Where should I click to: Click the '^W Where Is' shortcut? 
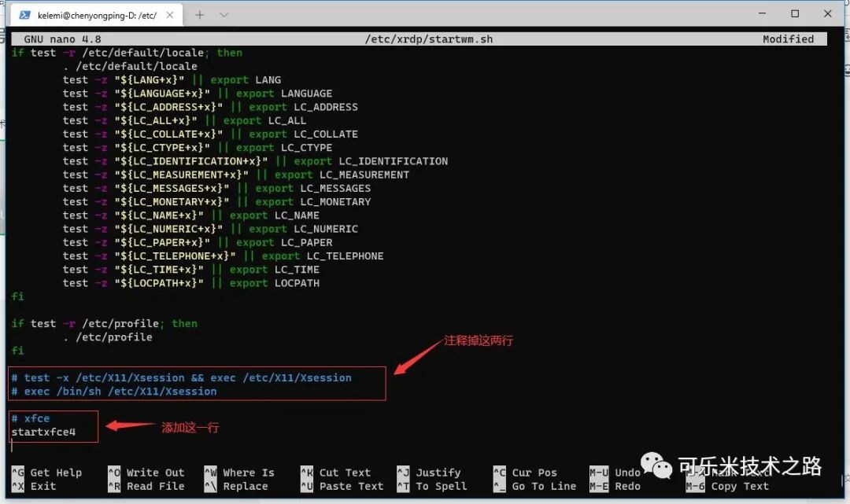239,473
